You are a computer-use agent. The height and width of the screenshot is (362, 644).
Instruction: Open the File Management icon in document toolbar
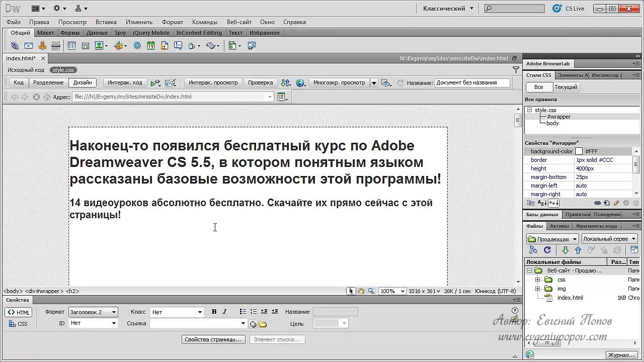click(286, 83)
